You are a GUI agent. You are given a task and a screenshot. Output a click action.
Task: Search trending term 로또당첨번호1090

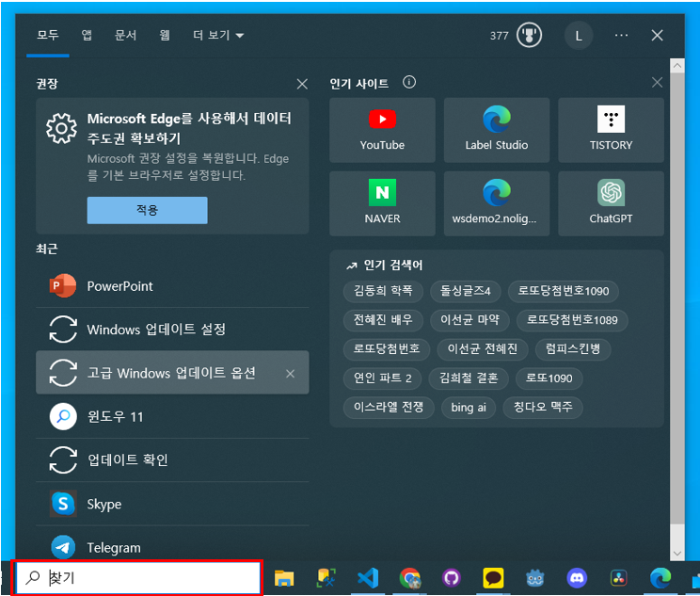coord(564,291)
